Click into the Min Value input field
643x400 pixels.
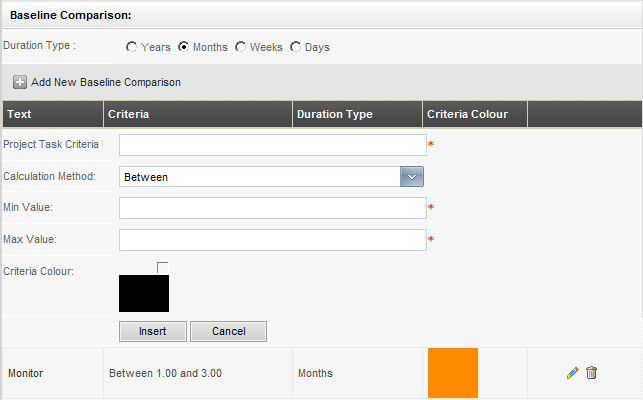[272, 208]
